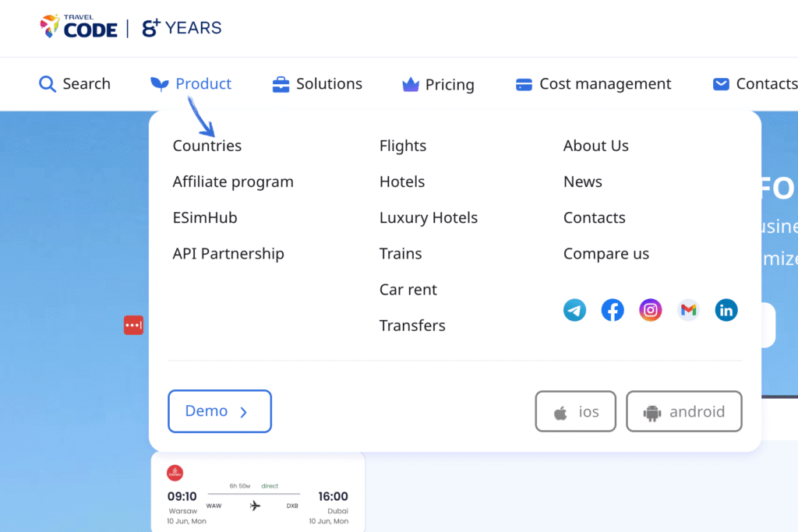The width and height of the screenshot is (798, 532).
Task: Download the app via the android button
Action: click(683, 411)
